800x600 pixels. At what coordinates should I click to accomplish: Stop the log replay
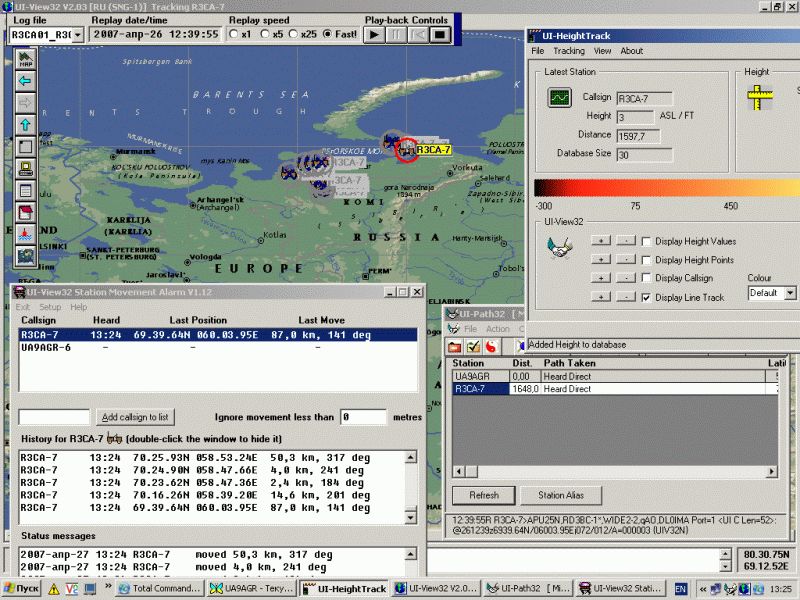click(440, 35)
